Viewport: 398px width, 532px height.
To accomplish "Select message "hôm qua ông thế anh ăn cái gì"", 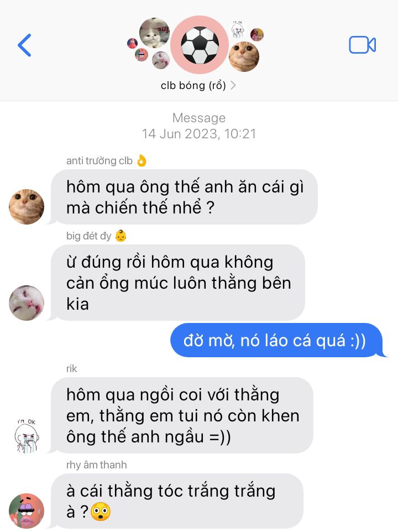I will tap(185, 197).
